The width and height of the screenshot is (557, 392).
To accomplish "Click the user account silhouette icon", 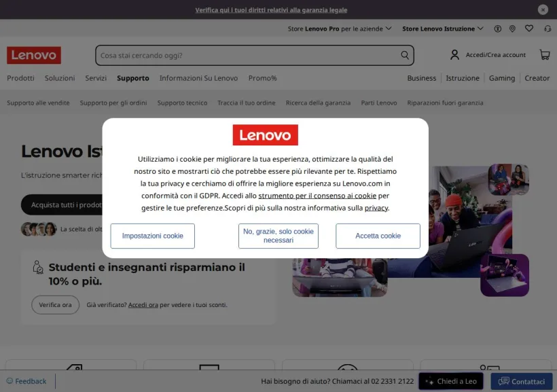I will pos(454,55).
